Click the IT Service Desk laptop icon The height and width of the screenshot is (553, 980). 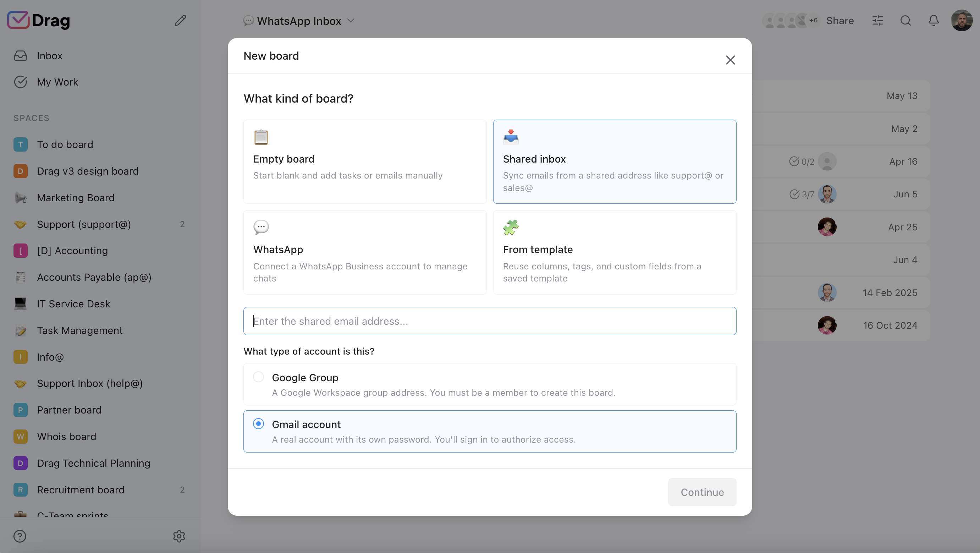click(21, 304)
